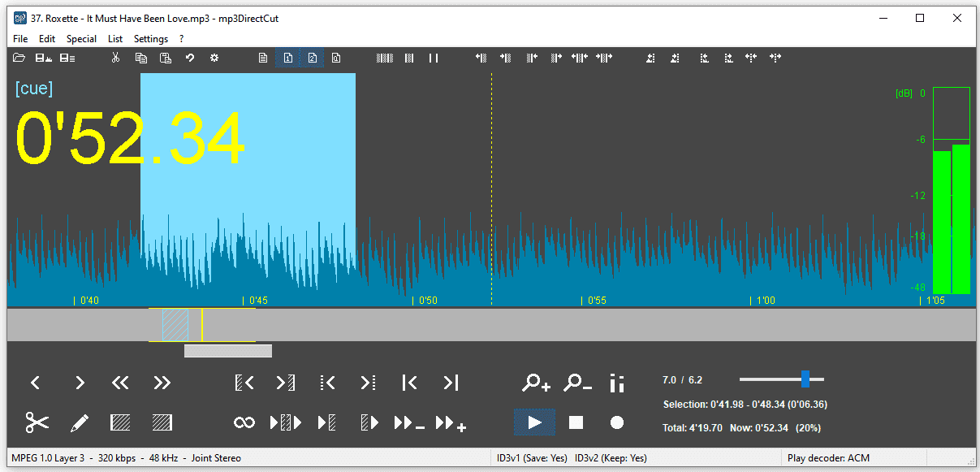
Task: Jump back using the double left chevron
Action: pos(120,383)
